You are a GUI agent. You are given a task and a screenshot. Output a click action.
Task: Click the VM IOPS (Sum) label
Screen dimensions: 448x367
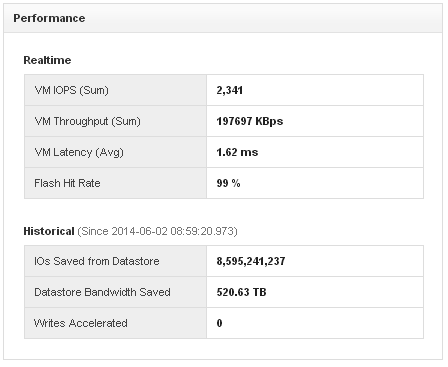click(72, 90)
